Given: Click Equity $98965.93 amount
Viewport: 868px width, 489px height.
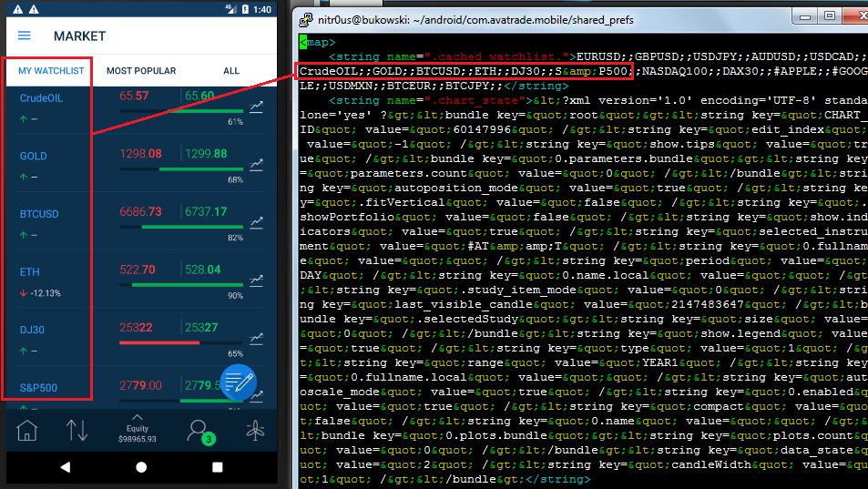Looking at the screenshot, I should pos(138,439).
